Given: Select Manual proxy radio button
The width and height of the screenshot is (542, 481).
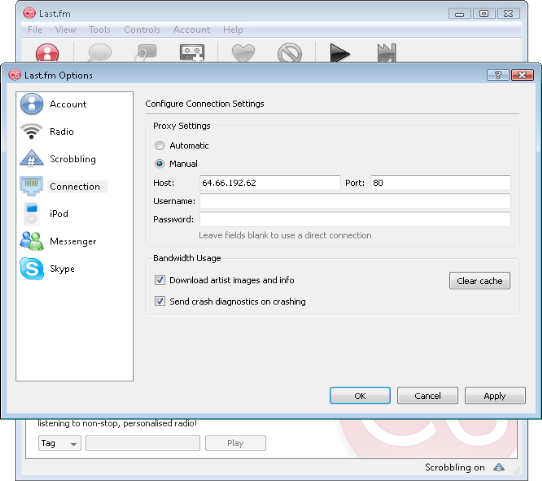Looking at the screenshot, I should pyautogui.click(x=159, y=163).
